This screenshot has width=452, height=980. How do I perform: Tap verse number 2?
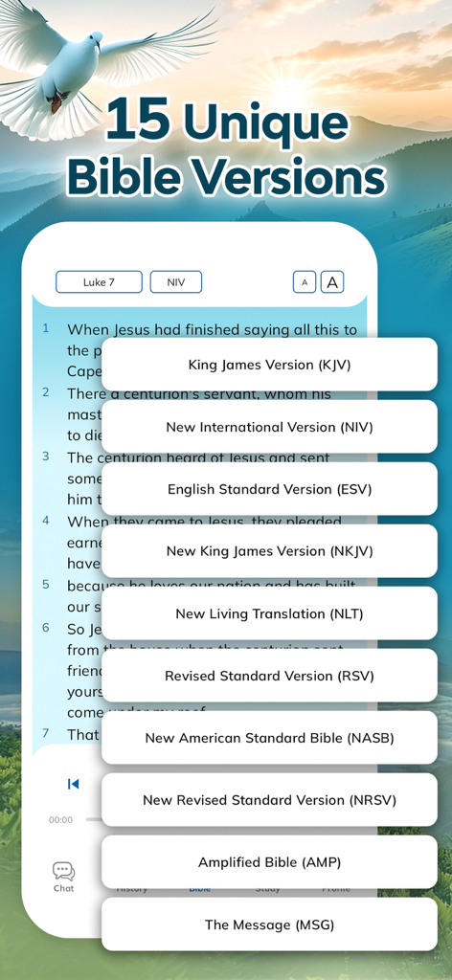click(x=46, y=391)
